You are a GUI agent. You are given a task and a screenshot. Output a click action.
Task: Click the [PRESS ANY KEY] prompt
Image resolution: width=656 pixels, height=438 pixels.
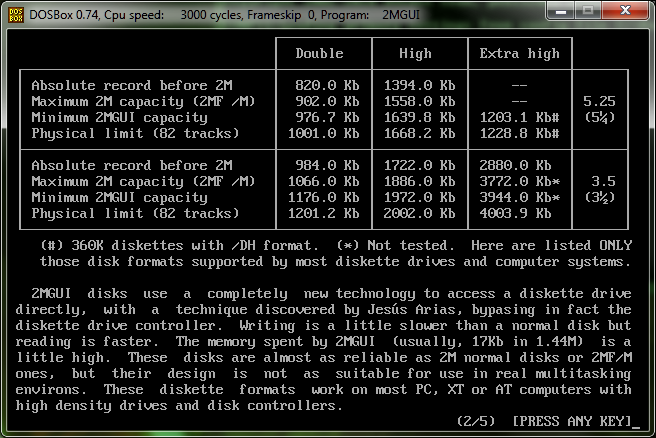[573, 421]
